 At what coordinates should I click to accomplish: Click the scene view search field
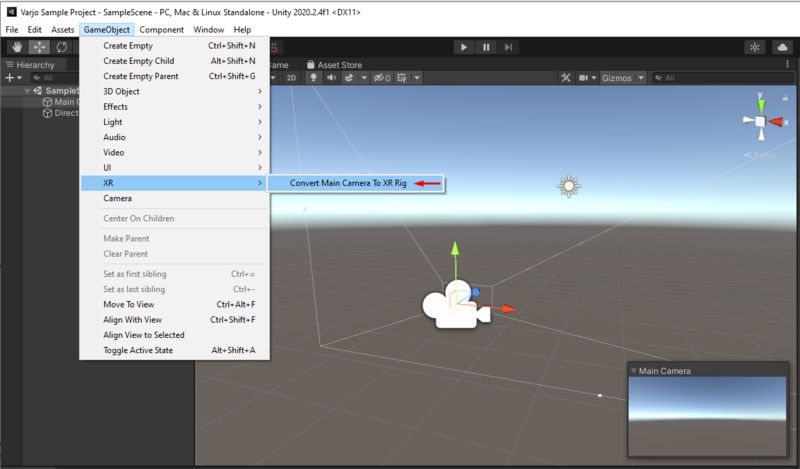click(x=723, y=78)
